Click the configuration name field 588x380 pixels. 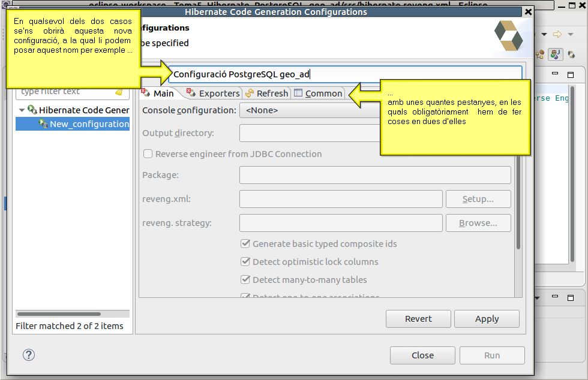(345, 74)
